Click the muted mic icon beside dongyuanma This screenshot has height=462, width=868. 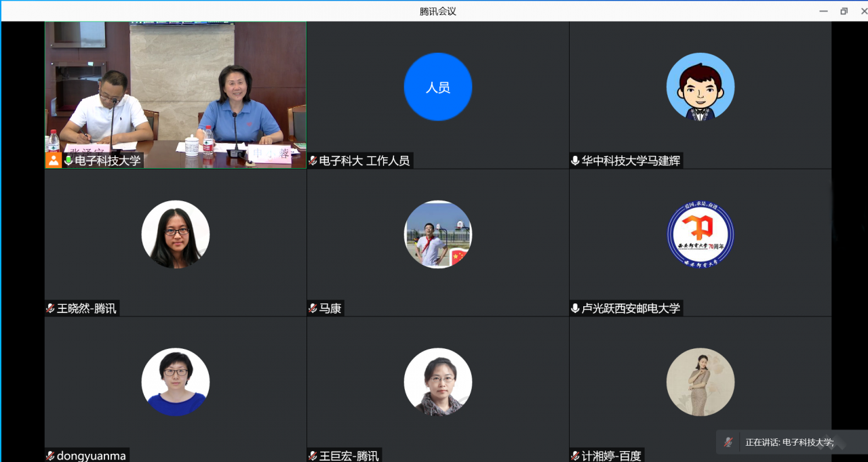point(50,456)
